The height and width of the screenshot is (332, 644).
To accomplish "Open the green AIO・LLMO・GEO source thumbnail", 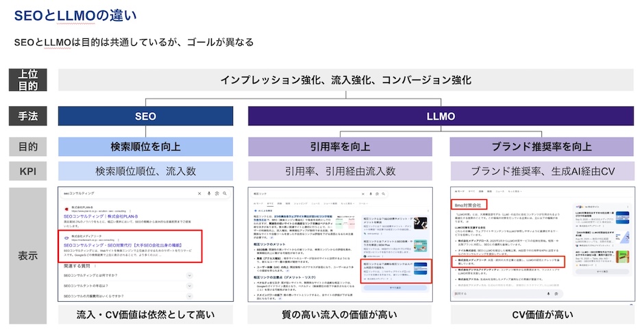I will pyautogui.click(x=623, y=258).
